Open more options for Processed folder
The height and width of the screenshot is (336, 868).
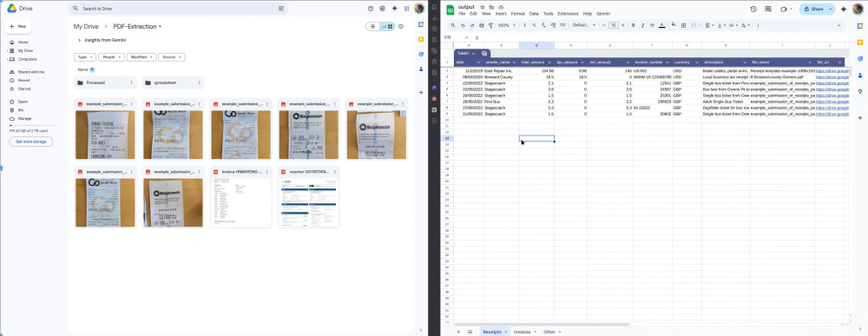(x=131, y=82)
